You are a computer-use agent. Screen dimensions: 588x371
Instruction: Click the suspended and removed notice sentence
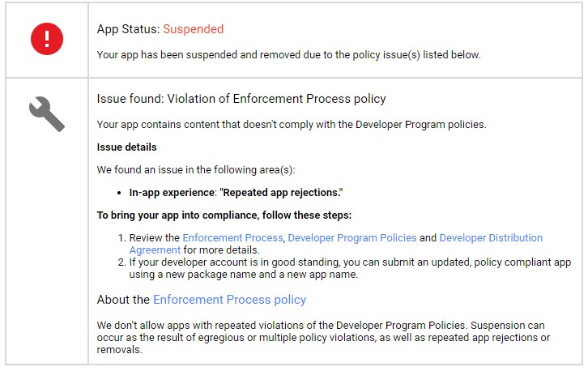tap(288, 55)
